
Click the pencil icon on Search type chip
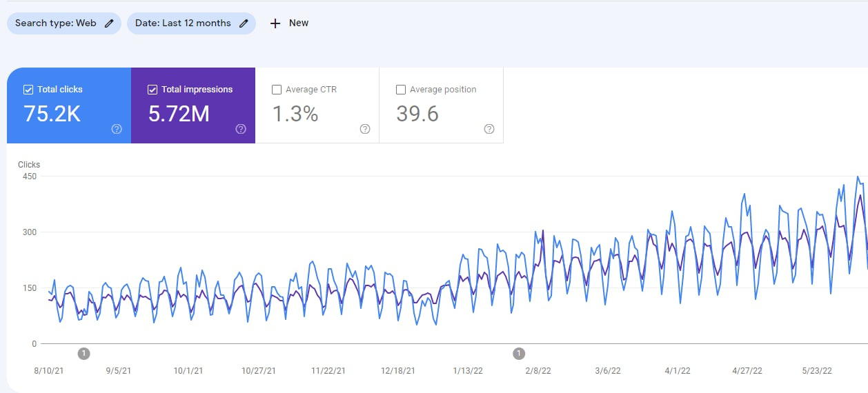coord(109,23)
